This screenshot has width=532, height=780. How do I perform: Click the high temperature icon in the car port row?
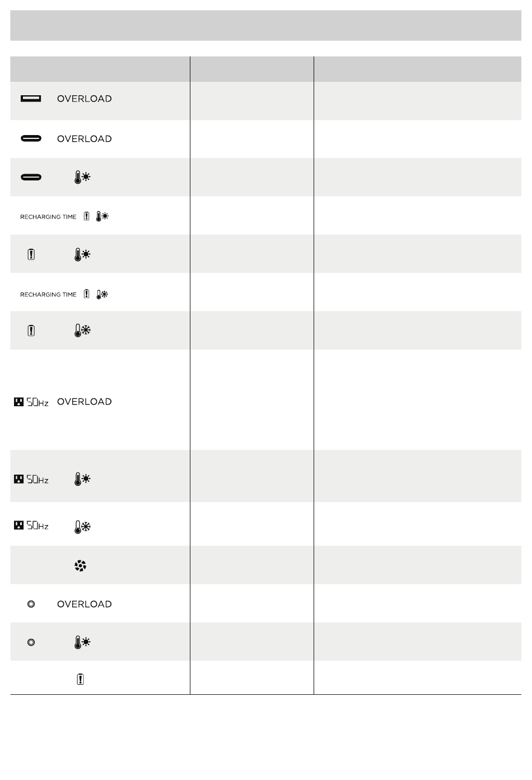(82, 643)
